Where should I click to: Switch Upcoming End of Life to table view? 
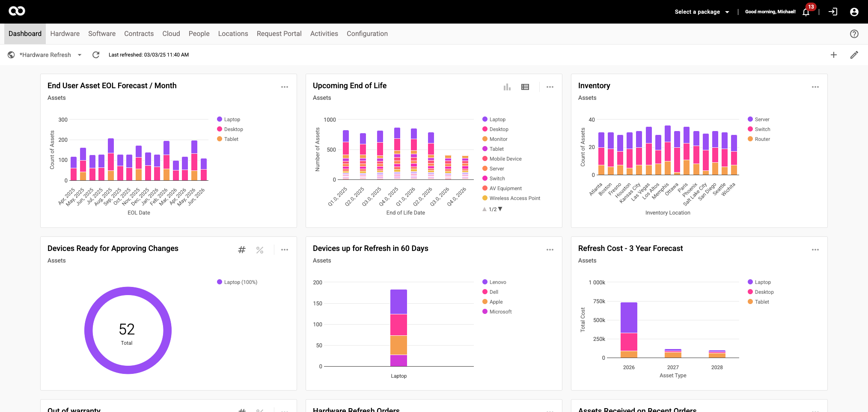tap(525, 87)
